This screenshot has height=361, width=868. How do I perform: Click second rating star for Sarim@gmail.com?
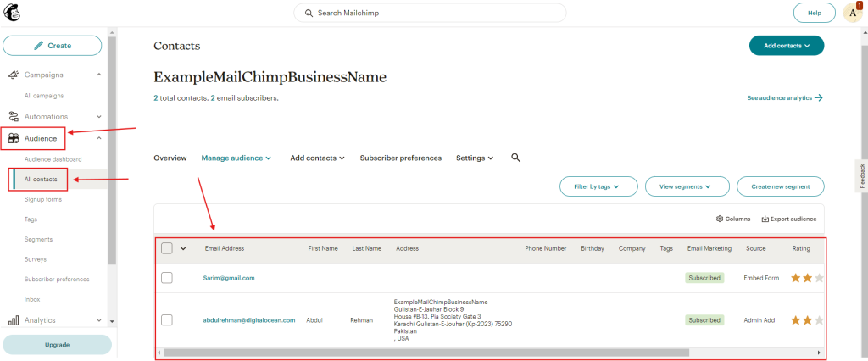point(807,278)
